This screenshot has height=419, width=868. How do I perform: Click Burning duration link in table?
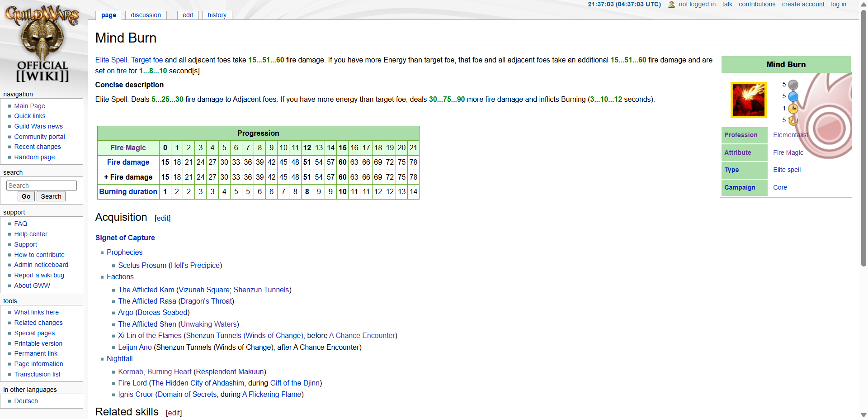pyautogui.click(x=128, y=191)
